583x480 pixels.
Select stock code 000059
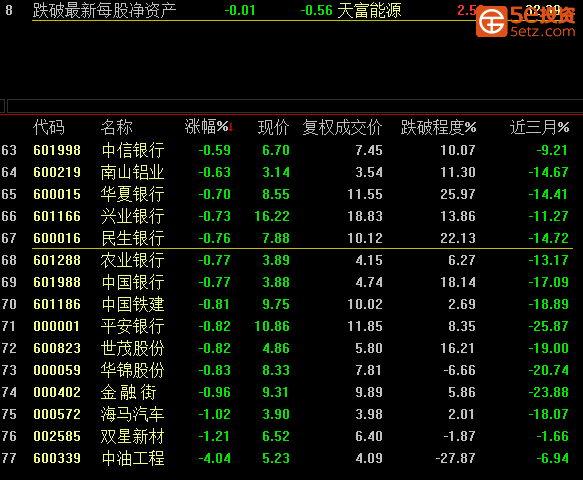[57, 370]
